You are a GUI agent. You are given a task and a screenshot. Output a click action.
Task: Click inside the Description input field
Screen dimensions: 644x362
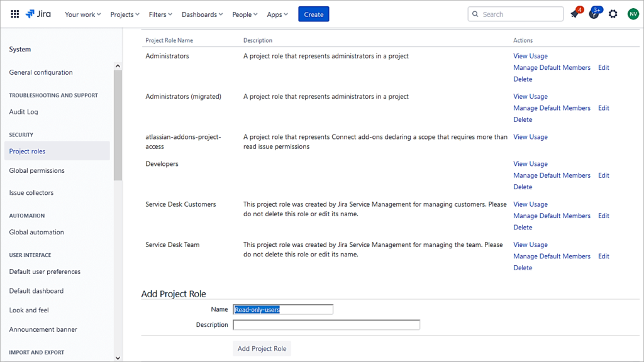[326, 324]
